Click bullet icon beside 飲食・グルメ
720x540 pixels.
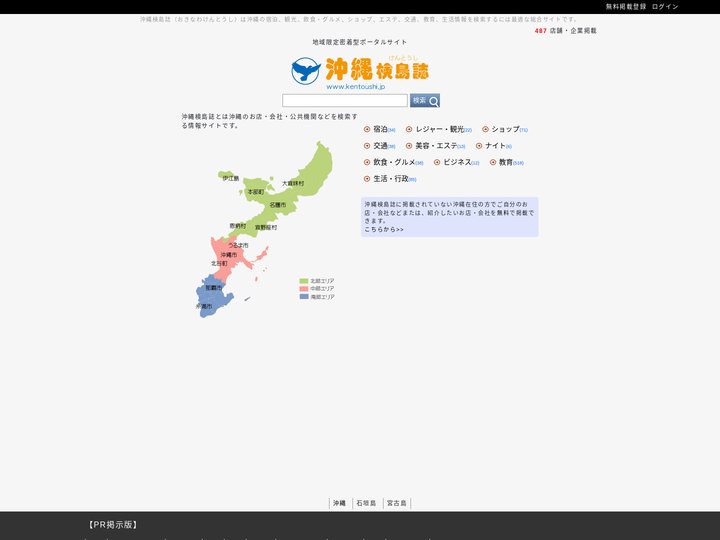(367, 163)
